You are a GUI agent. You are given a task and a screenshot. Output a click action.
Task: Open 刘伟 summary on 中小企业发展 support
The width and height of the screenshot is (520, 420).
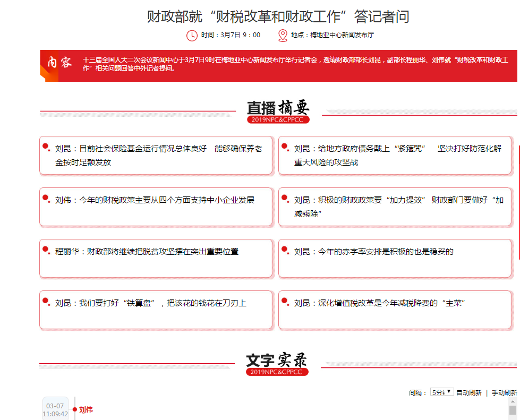coord(155,200)
